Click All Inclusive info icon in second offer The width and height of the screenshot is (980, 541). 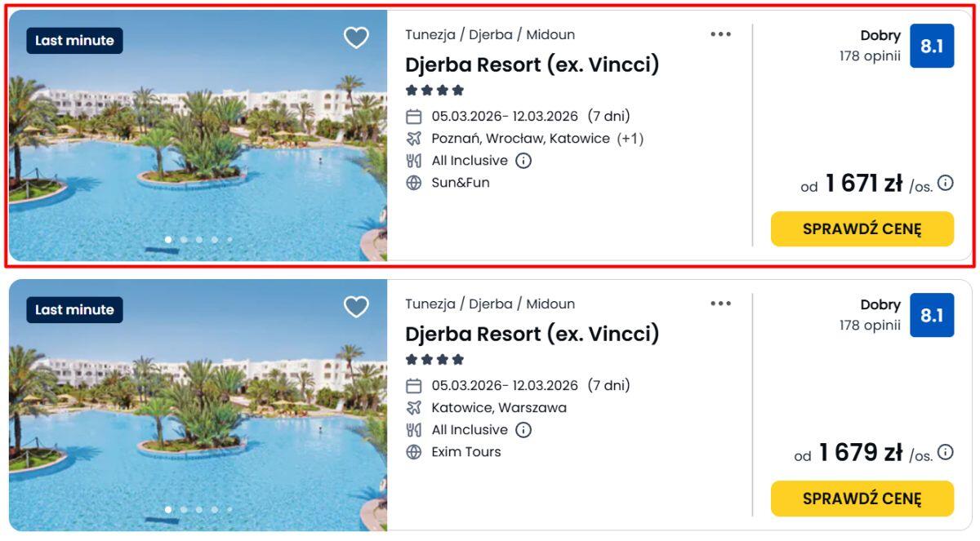click(x=523, y=430)
